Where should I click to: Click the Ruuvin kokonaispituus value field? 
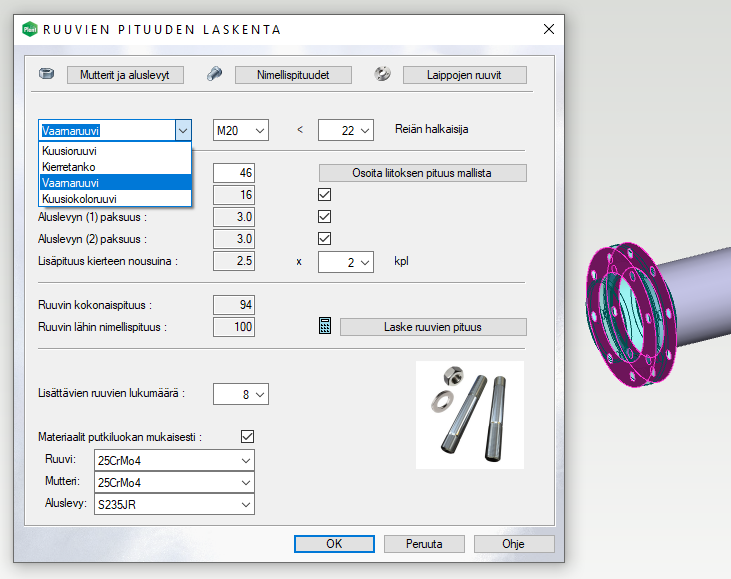tap(234, 305)
